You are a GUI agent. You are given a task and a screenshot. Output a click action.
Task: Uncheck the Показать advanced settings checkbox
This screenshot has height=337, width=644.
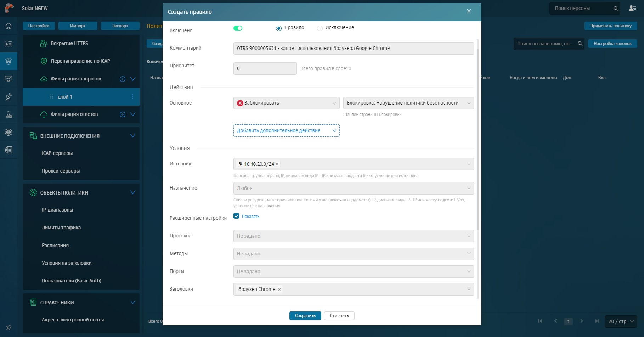pos(236,216)
